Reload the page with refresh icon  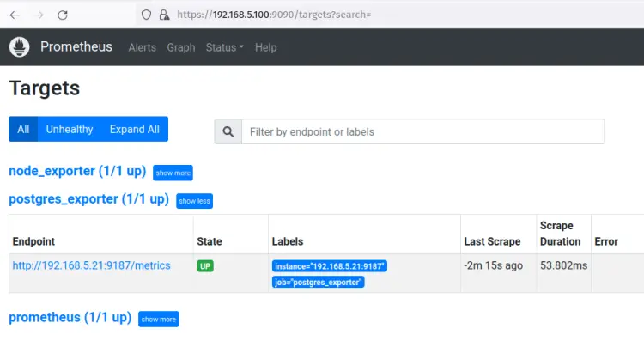tap(63, 15)
